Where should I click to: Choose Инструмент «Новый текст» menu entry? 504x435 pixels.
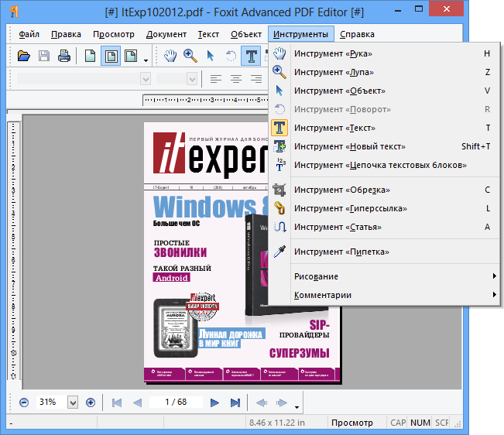coord(385,146)
